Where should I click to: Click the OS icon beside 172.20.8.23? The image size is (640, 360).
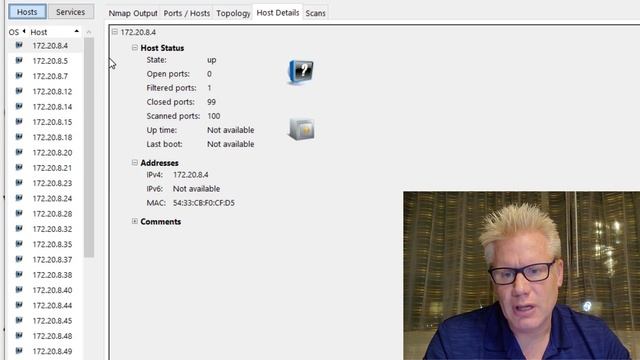coord(19,182)
